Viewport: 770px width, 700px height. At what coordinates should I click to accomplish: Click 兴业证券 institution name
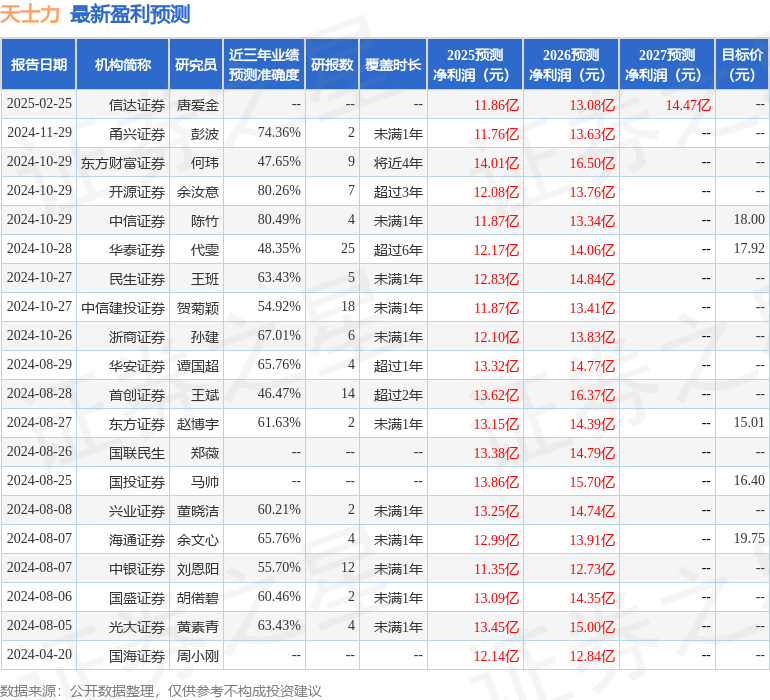point(137,510)
